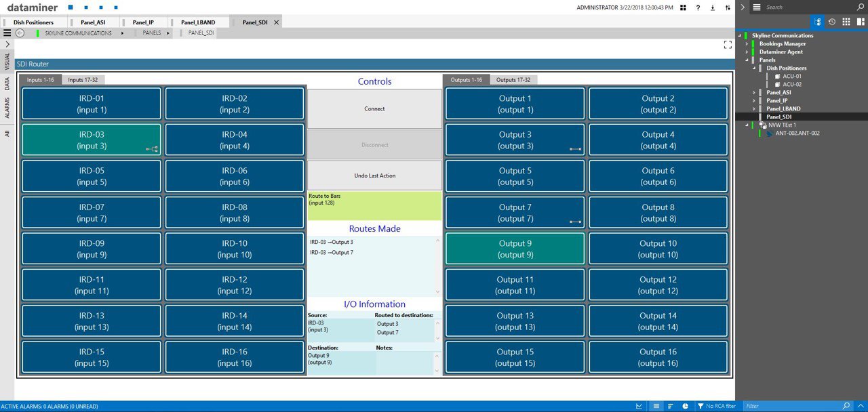Click the Undo Last Action button
This screenshot has width=868, height=412.
point(374,176)
